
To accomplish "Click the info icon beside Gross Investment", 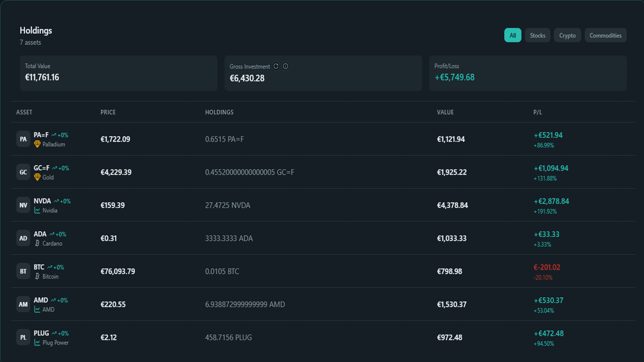I will (x=285, y=66).
